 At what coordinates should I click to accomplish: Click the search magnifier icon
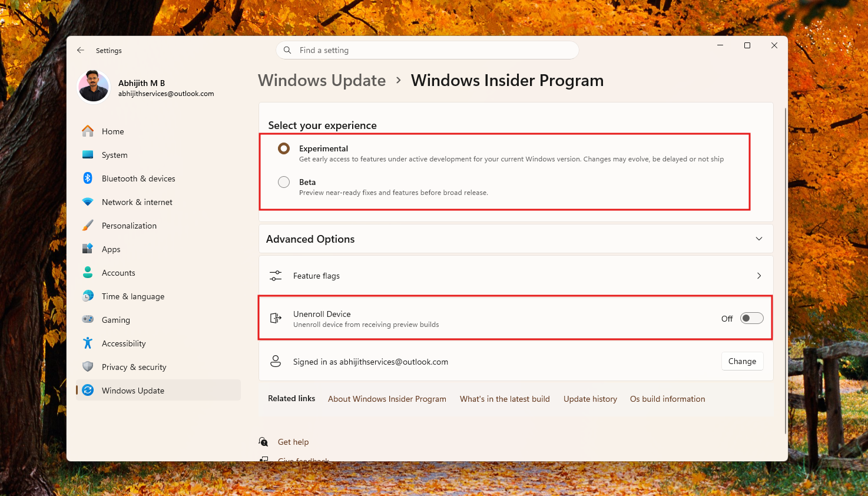[x=287, y=50]
